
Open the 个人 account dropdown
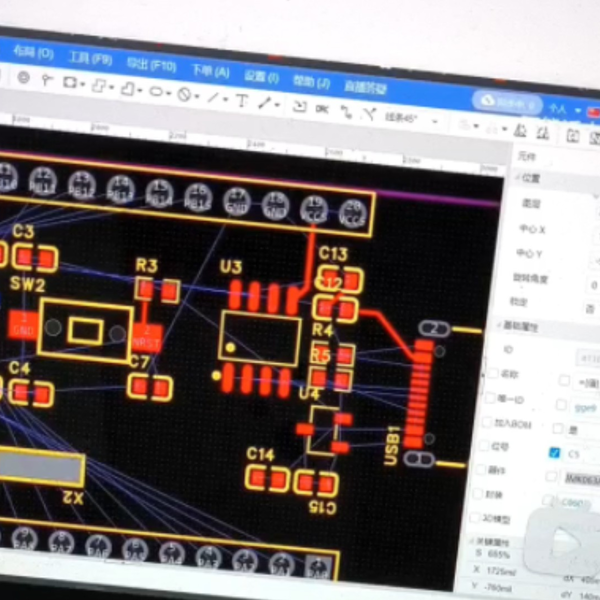point(564,109)
